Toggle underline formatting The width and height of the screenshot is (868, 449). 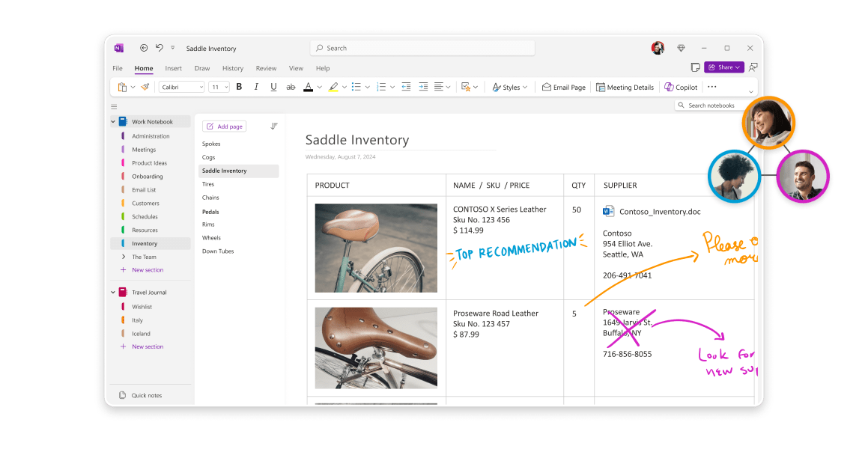273,87
